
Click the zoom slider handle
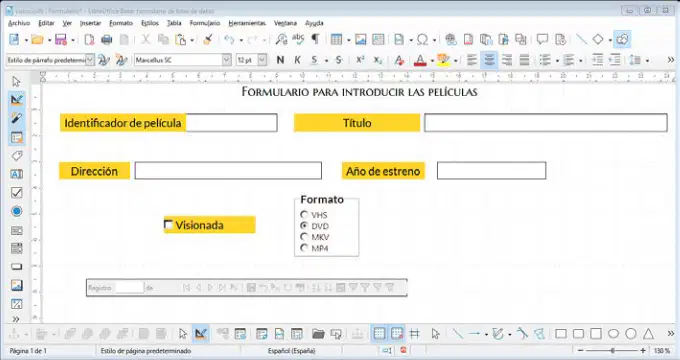pyautogui.click(x=612, y=350)
